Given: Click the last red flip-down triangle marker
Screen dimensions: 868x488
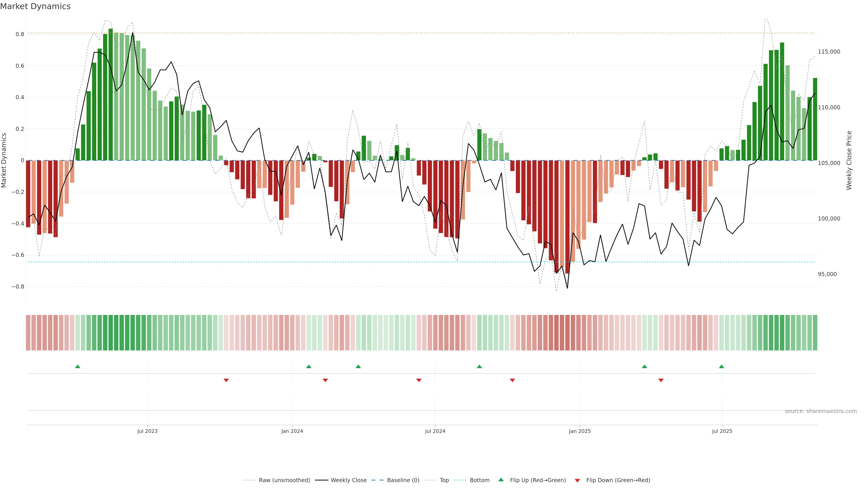Looking at the screenshot, I should pos(661,380).
